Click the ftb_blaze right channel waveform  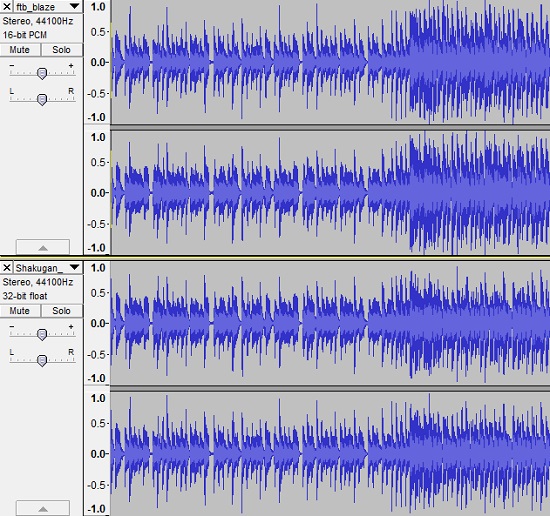pos(330,193)
